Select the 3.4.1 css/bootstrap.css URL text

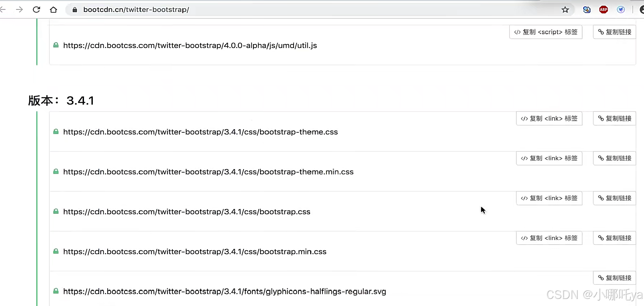[x=187, y=212]
